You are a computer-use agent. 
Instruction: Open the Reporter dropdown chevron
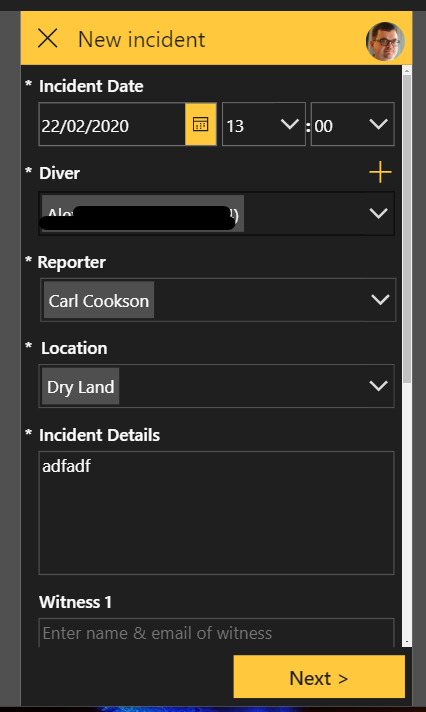click(x=380, y=300)
